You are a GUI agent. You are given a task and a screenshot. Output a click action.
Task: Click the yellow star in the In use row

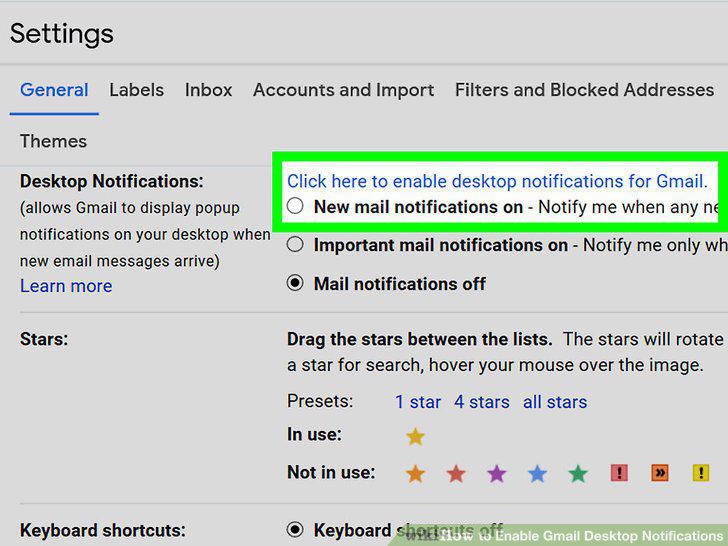tap(415, 436)
